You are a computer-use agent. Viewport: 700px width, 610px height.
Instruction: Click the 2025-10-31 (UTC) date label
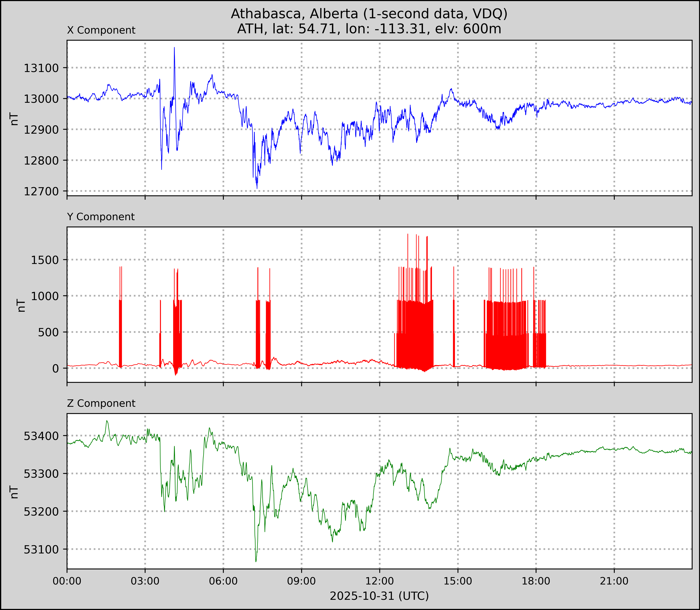(x=379, y=596)
